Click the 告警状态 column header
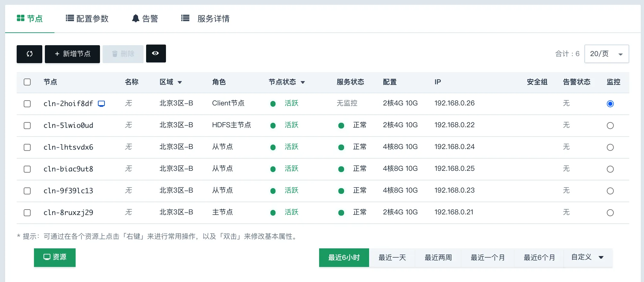Image resolution: width=644 pixels, height=282 pixels. click(x=577, y=82)
